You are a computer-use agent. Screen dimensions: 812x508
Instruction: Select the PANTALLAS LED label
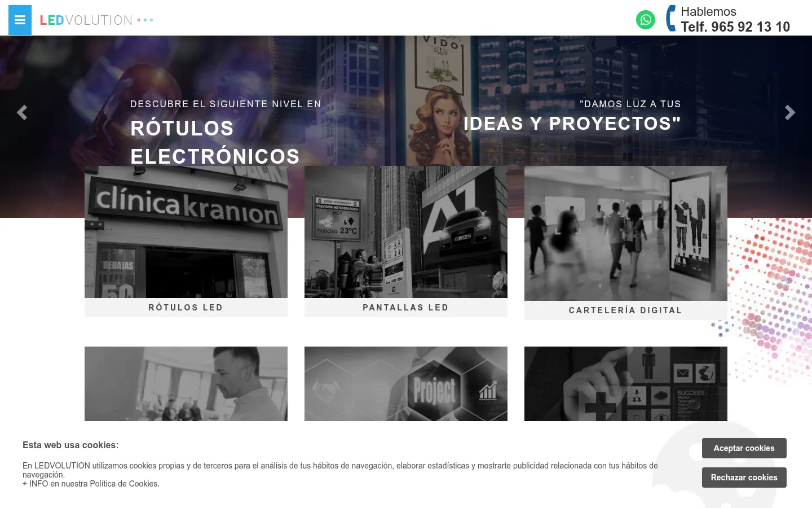tap(406, 308)
